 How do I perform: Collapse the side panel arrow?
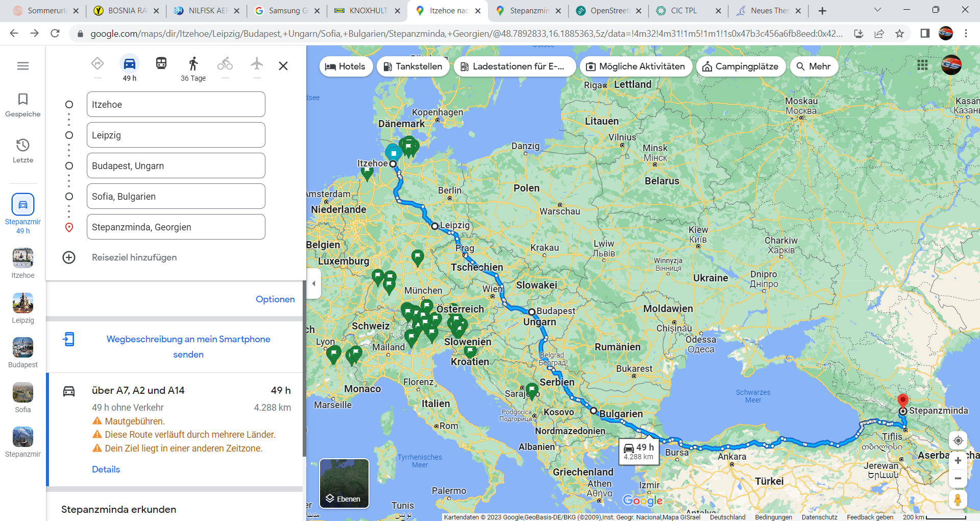pos(314,283)
